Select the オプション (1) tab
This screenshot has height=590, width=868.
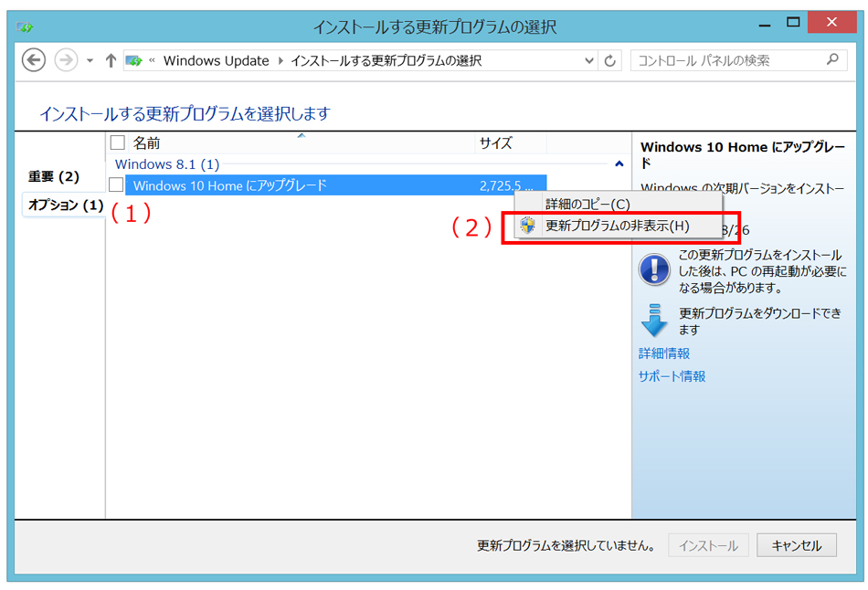pyautogui.click(x=65, y=205)
